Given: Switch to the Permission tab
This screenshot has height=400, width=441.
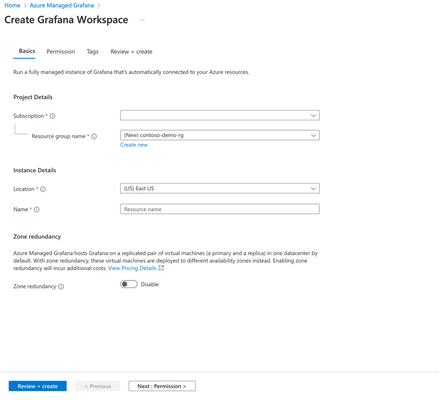Looking at the screenshot, I should (x=61, y=52).
